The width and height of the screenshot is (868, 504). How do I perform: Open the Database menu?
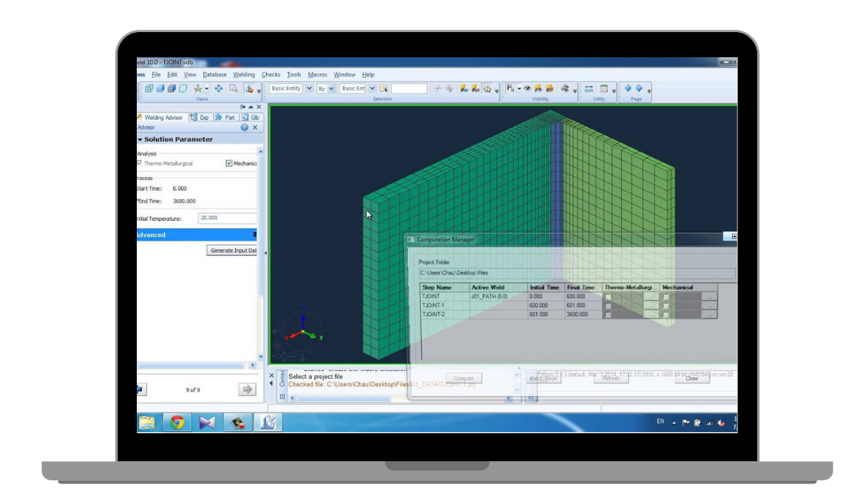(214, 75)
